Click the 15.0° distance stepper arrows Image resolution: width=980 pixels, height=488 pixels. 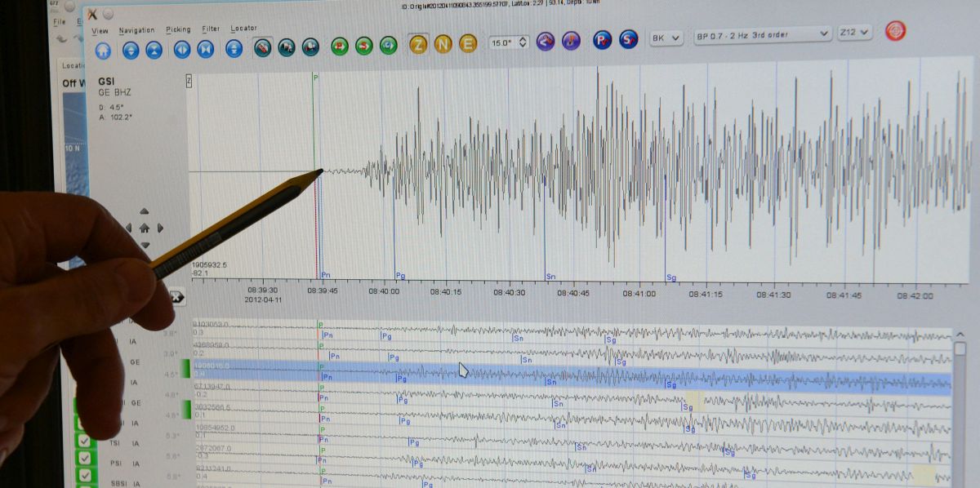tap(523, 42)
